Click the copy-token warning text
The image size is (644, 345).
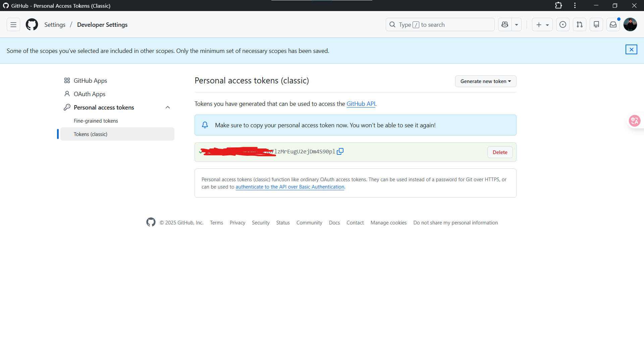coord(325,125)
